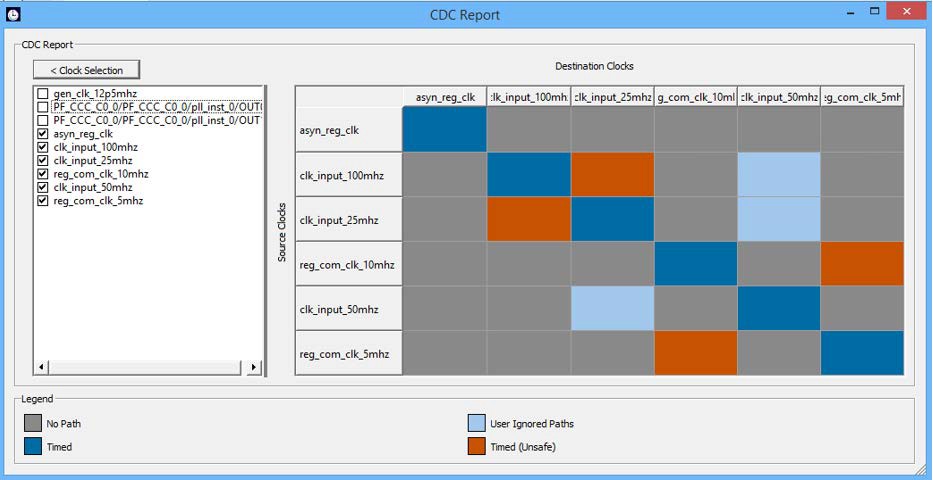Toggle the clk_input_100mhz checkbox

(x=42, y=147)
